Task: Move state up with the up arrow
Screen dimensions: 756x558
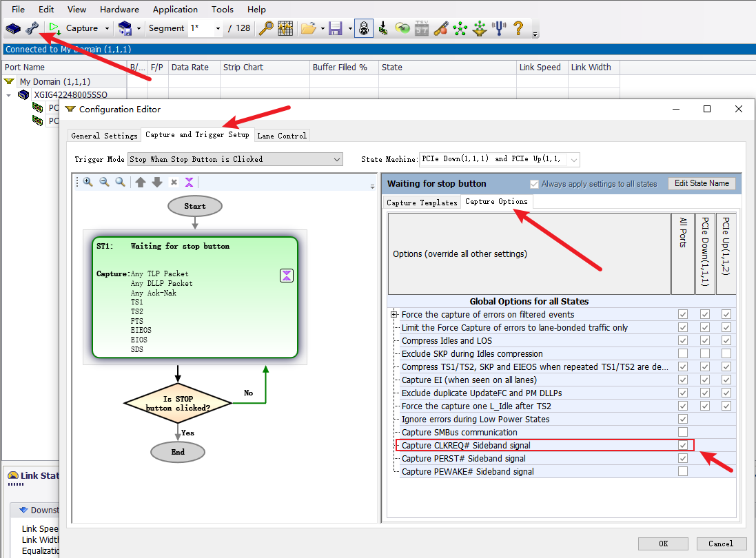Action: [141, 182]
